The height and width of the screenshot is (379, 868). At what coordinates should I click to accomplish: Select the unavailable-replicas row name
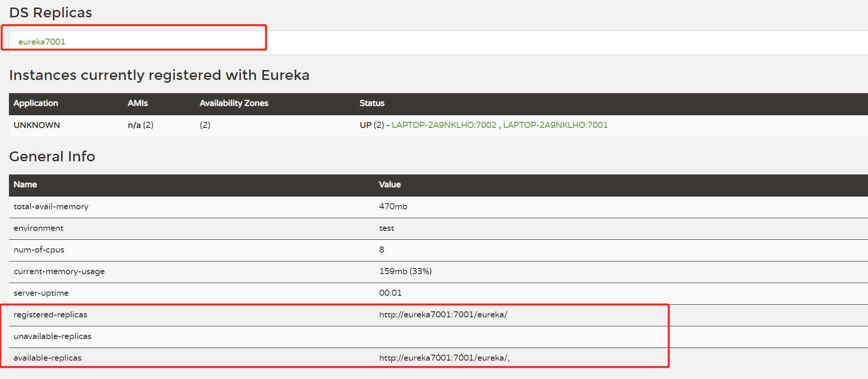[53, 336]
